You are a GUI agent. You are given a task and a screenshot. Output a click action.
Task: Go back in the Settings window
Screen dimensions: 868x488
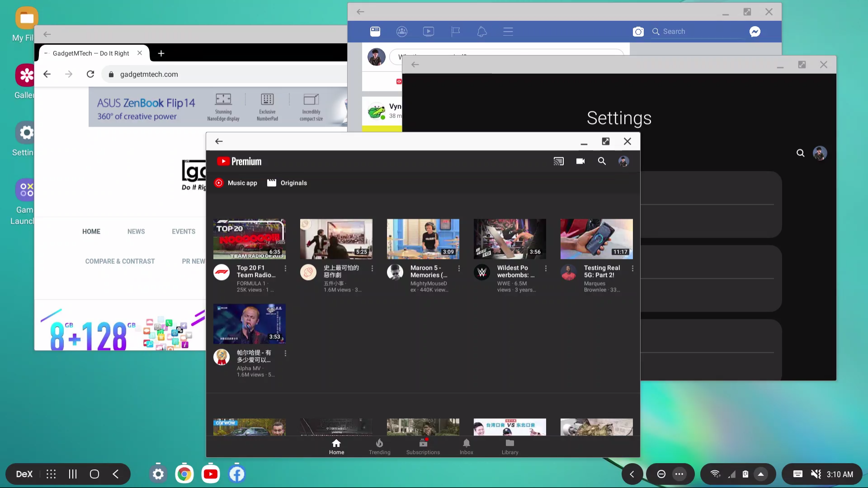click(415, 65)
